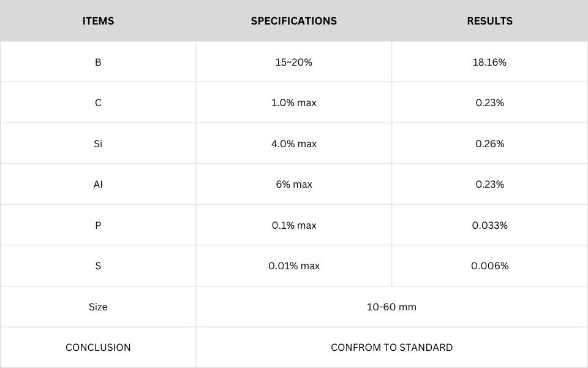Click the Al item cell
This screenshot has width=588, height=368.
(x=98, y=184)
